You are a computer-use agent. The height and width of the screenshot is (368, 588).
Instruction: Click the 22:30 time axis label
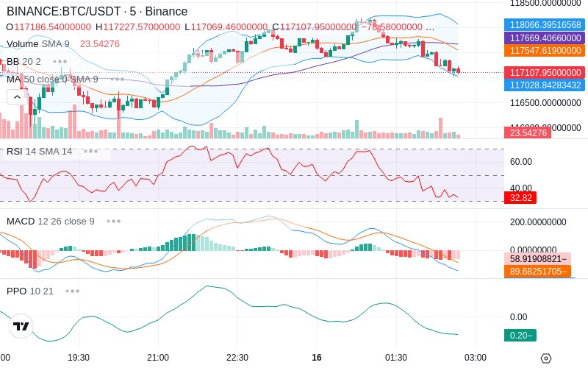(237, 358)
